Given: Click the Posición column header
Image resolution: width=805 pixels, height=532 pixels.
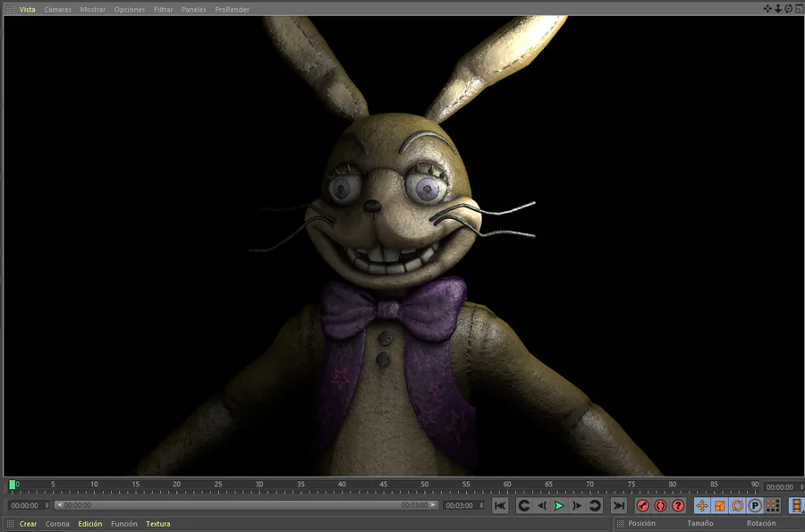Looking at the screenshot, I should tap(641, 523).
